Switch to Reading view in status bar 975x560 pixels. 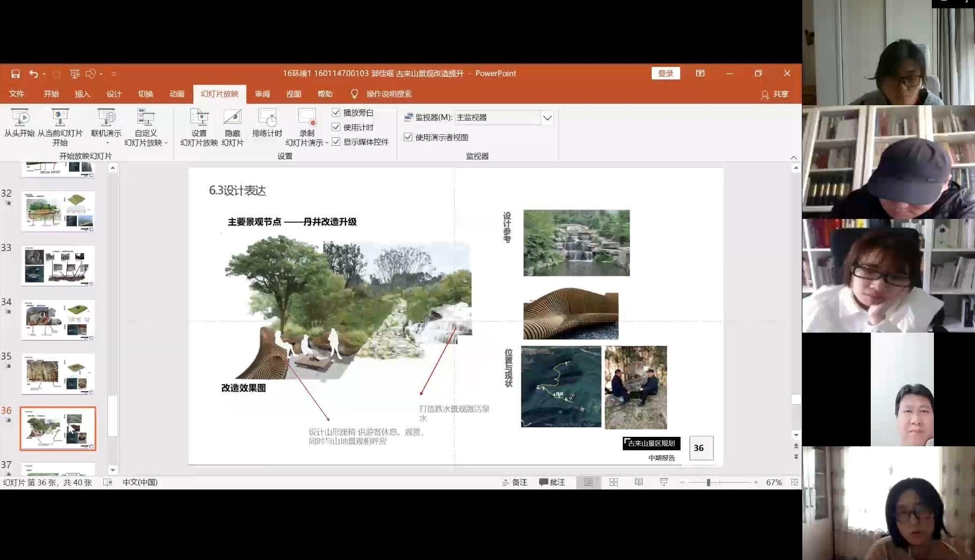(639, 482)
